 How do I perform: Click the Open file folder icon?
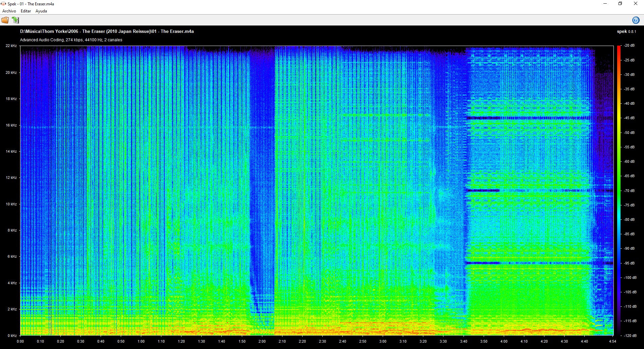click(5, 20)
